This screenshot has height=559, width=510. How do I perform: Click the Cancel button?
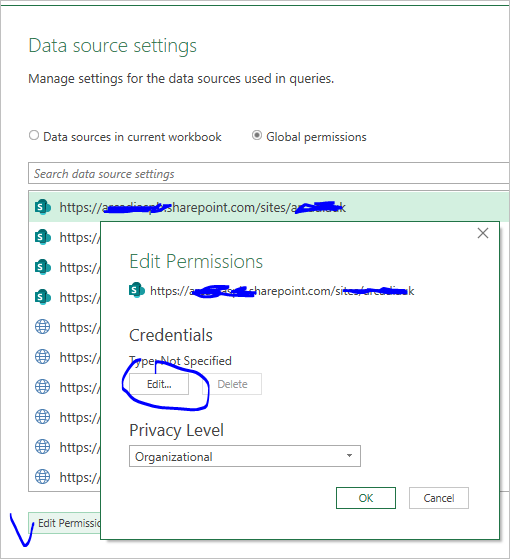pyautogui.click(x=439, y=498)
